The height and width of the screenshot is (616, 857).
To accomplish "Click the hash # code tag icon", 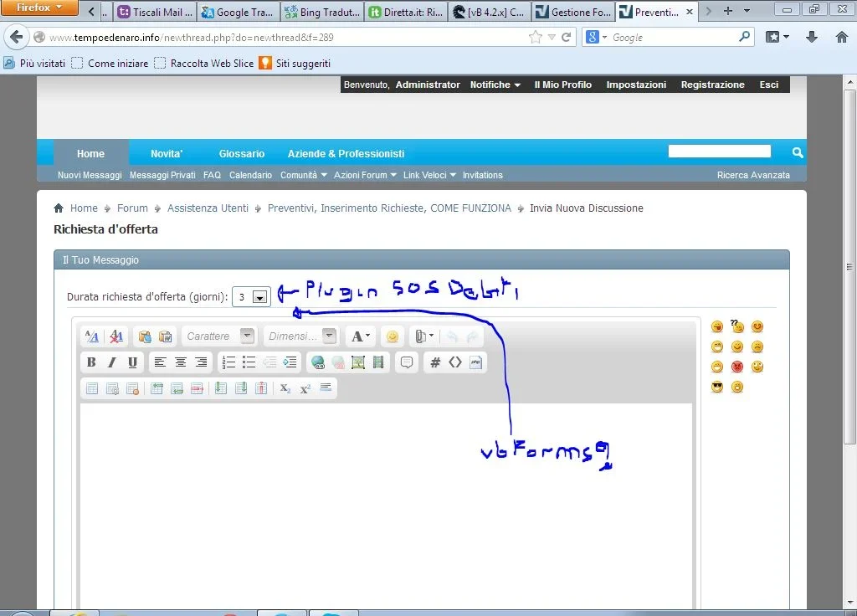I will 435,362.
